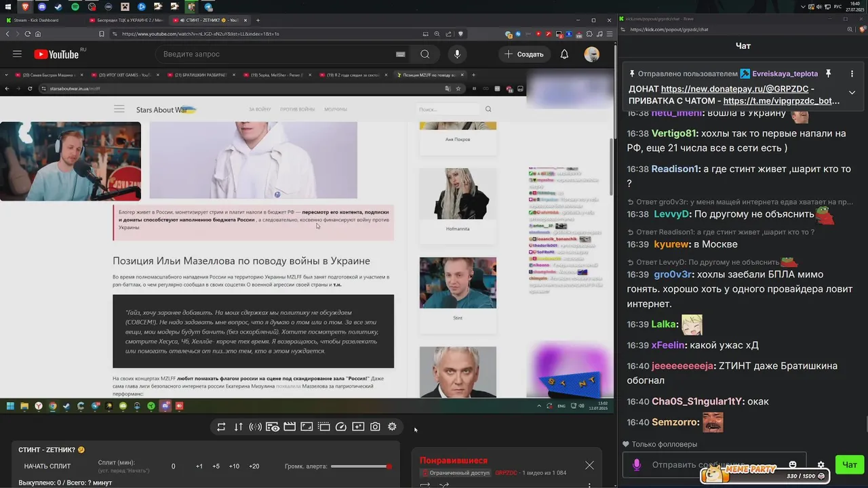Click username Readison1 in chat

(x=675, y=169)
